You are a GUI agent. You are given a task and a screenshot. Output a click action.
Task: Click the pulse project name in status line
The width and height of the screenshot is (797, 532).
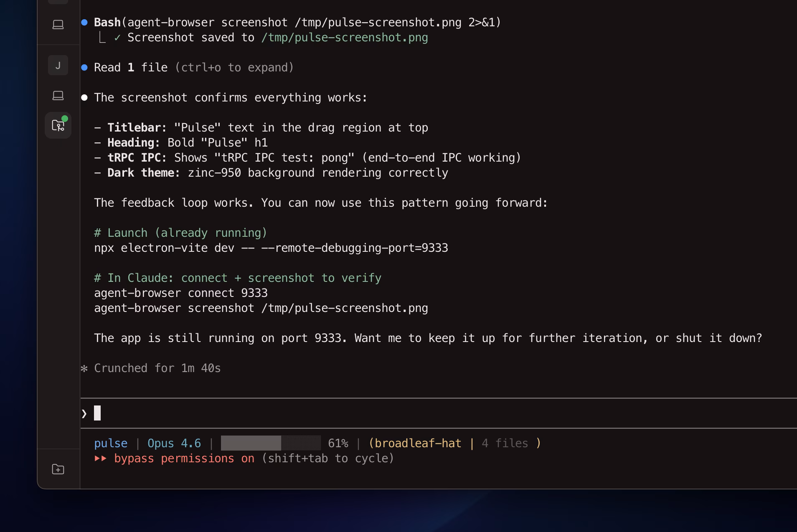[111, 443]
